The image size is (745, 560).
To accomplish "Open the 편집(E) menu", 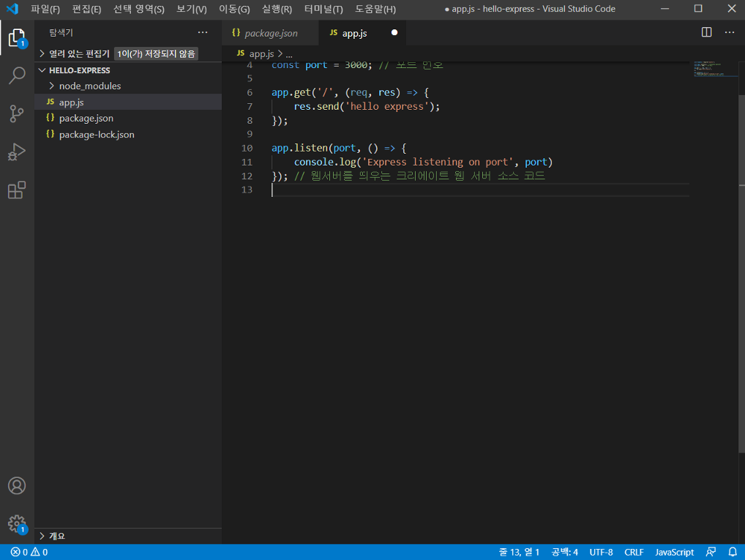I will [x=86, y=9].
